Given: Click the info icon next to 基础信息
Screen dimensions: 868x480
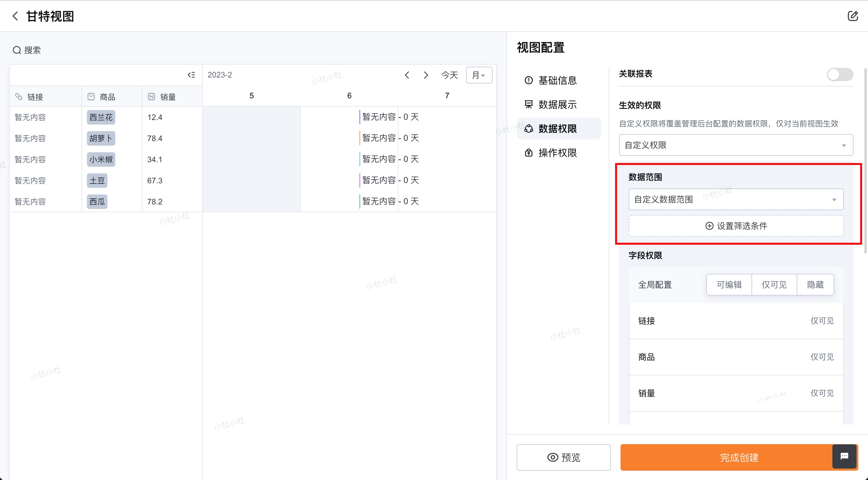Looking at the screenshot, I should pyautogui.click(x=529, y=81).
